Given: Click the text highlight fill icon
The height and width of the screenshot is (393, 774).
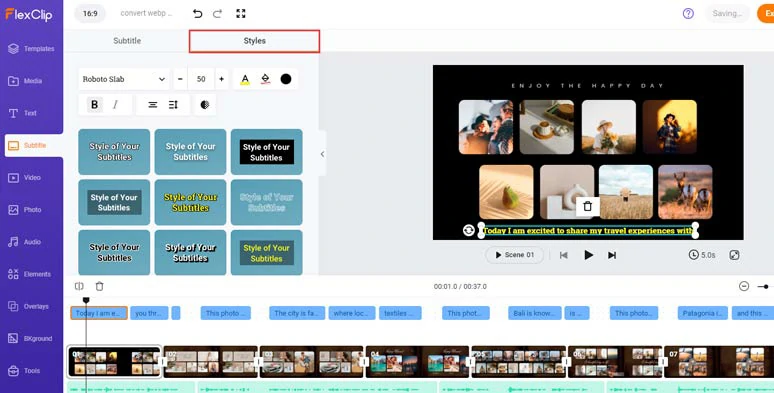Looking at the screenshot, I should (266, 79).
